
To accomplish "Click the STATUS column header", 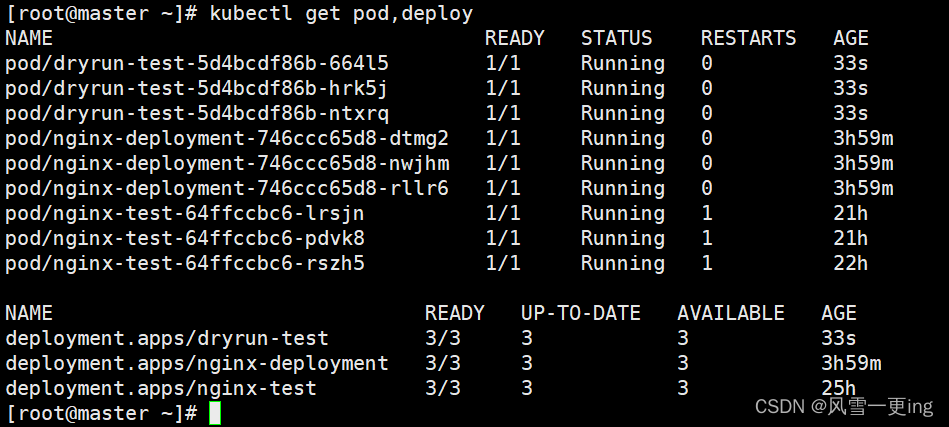I will tap(617, 38).
